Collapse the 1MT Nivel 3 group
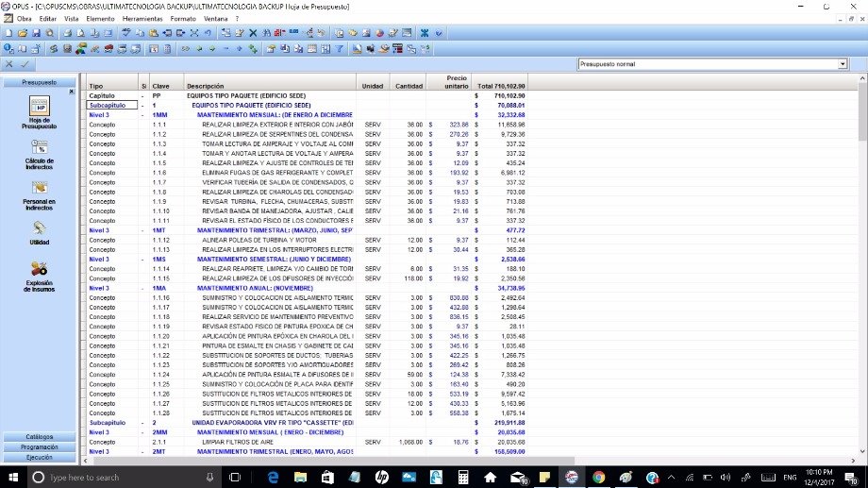Screen dimensions: 868x488 pyautogui.click(x=143, y=230)
